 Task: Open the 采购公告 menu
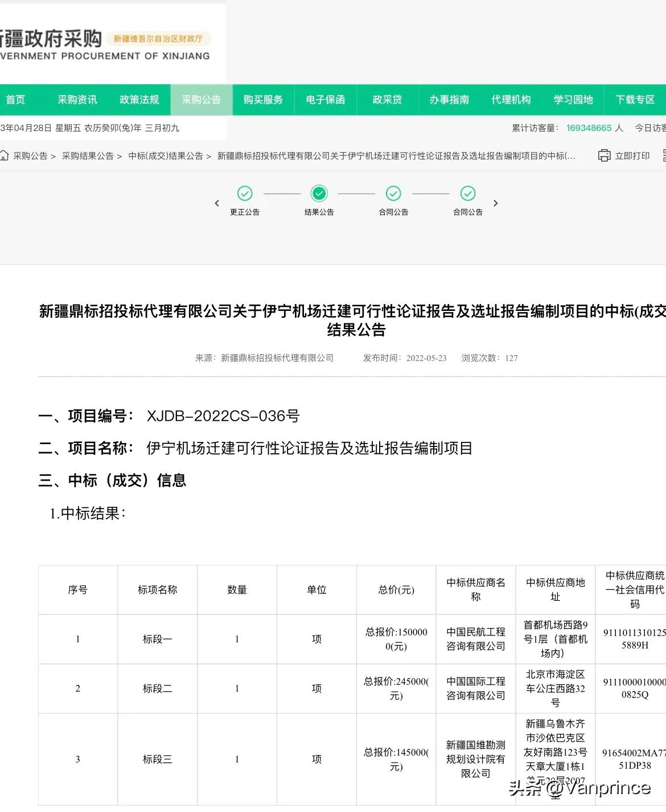coord(201,100)
